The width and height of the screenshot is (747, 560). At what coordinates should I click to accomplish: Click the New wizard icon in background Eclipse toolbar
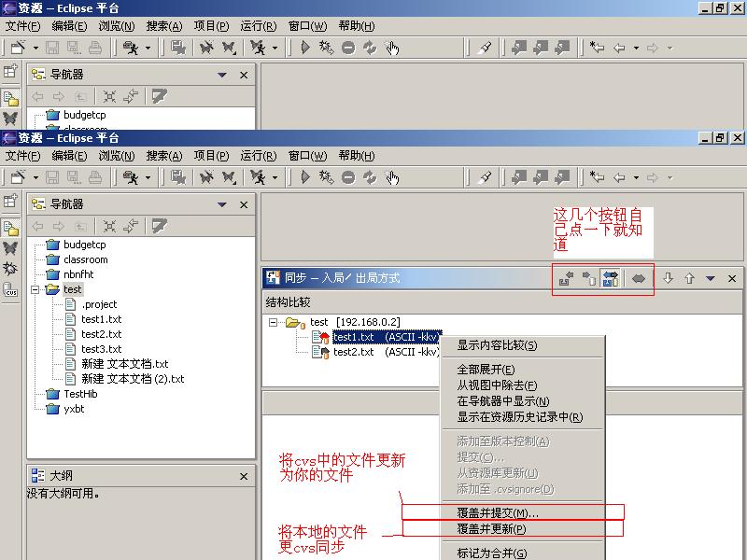point(18,48)
